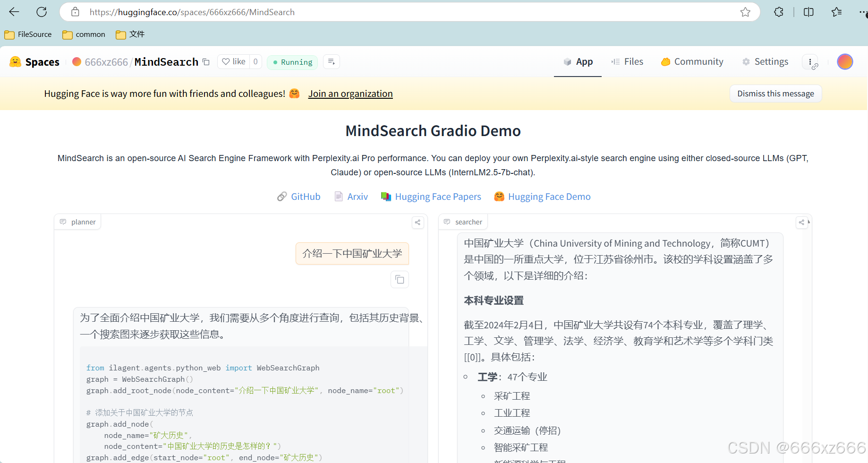This screenshot has width=868, height=463.
Task: Open the three-dot space options menu
Action: click(x=810, y=62)
